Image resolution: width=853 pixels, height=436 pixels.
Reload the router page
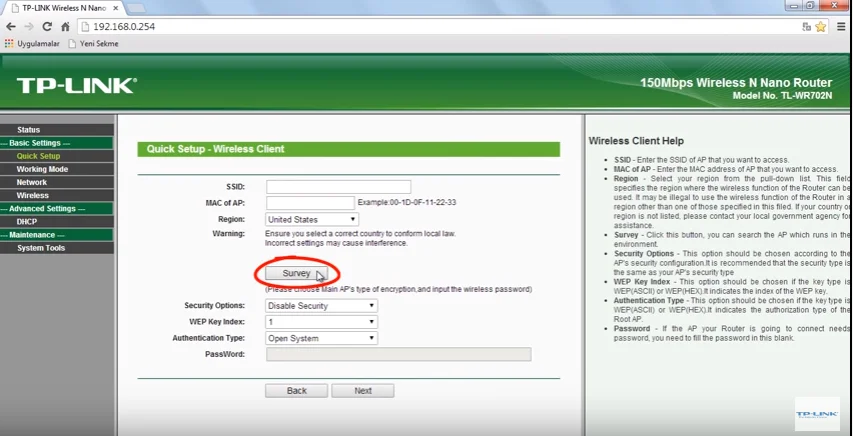[48, 26]
